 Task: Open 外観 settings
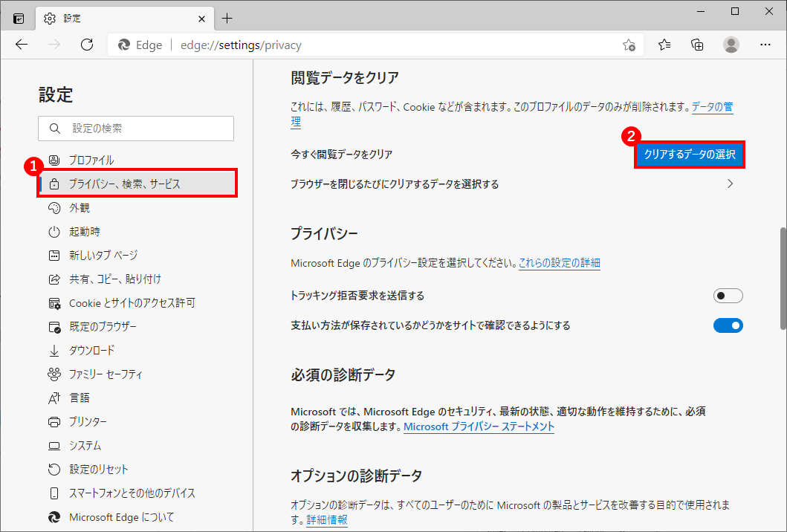point(136,208)
